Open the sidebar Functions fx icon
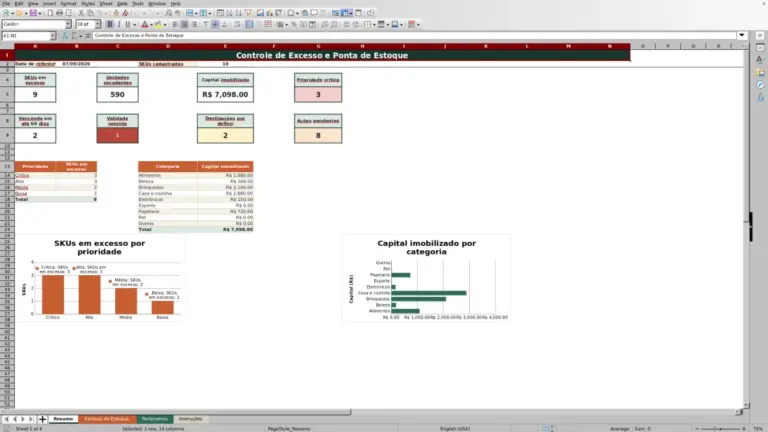768x432 pixels. [x=760, y=98]
